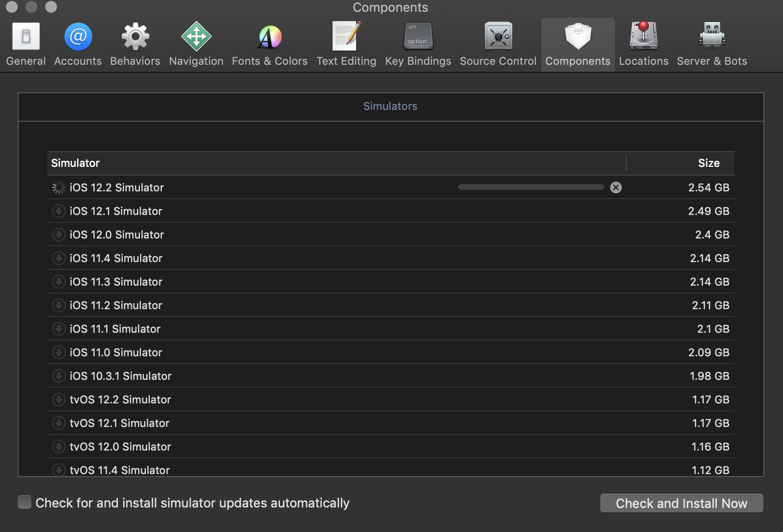The image size is (783, 532).
Task: Select the tvOS 12.0 Simulator row text
Action: pos(120,447)
